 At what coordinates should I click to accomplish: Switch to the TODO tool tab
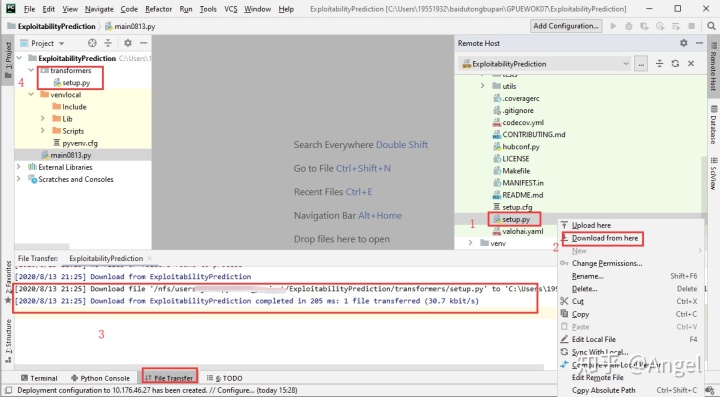(224, 378)
